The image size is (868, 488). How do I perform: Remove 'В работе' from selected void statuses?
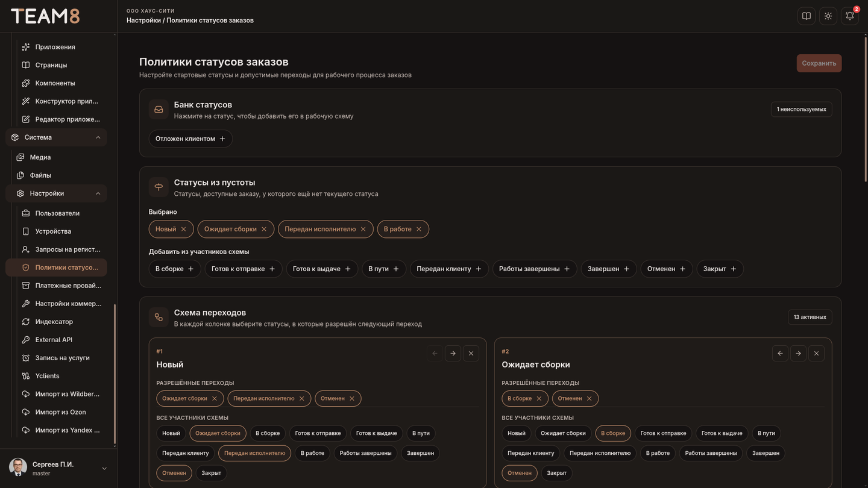point(419,229)
